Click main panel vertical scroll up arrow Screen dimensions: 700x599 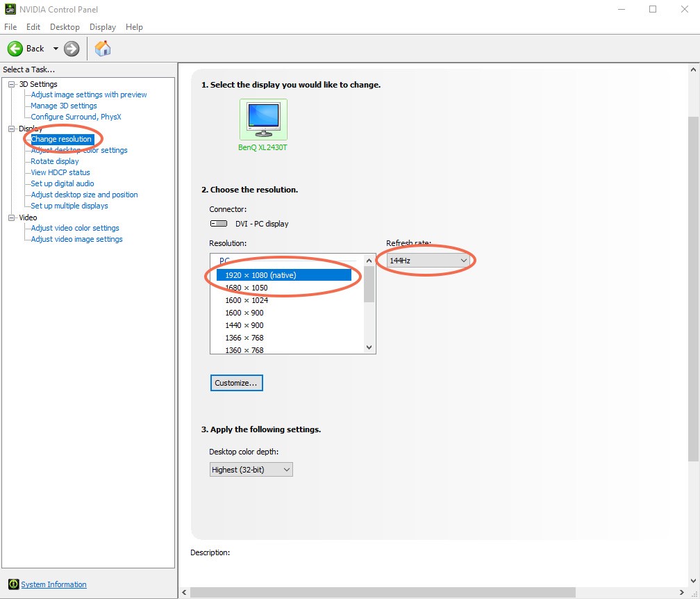[693, 69]
